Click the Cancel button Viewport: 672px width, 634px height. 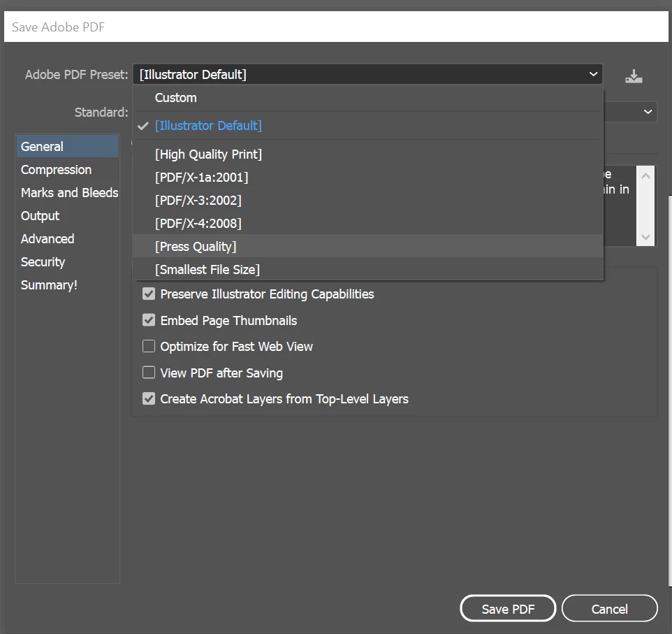click(x=609, y=609)
